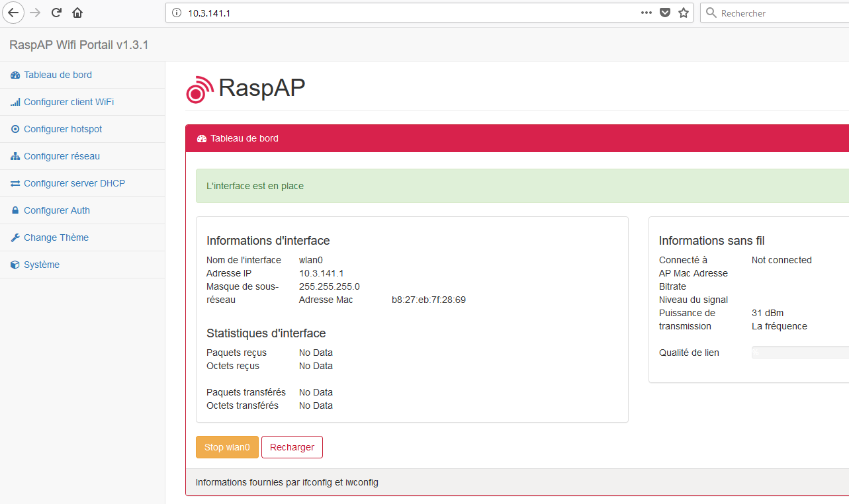Click the search magnifier icon
Image resolution: width=849 pixels, height=504 pixels.
(711, 13)
